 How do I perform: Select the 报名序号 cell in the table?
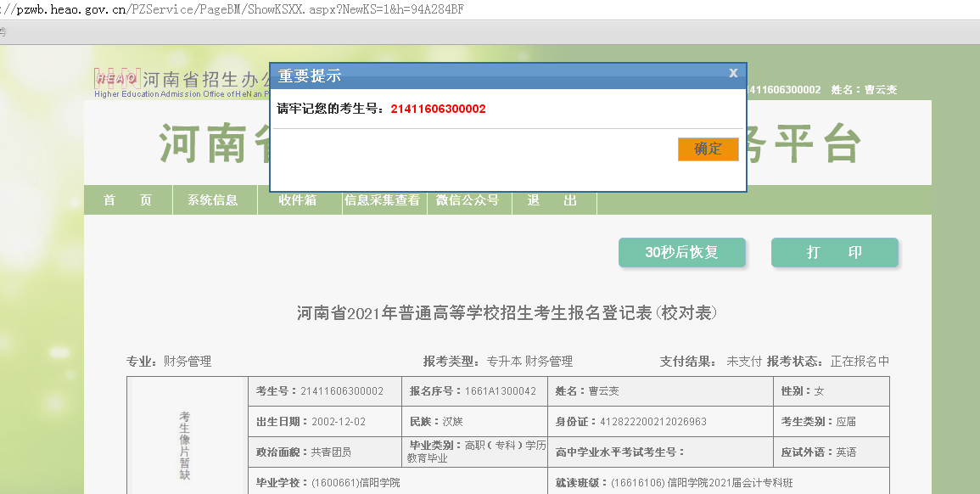pos(473,391)
